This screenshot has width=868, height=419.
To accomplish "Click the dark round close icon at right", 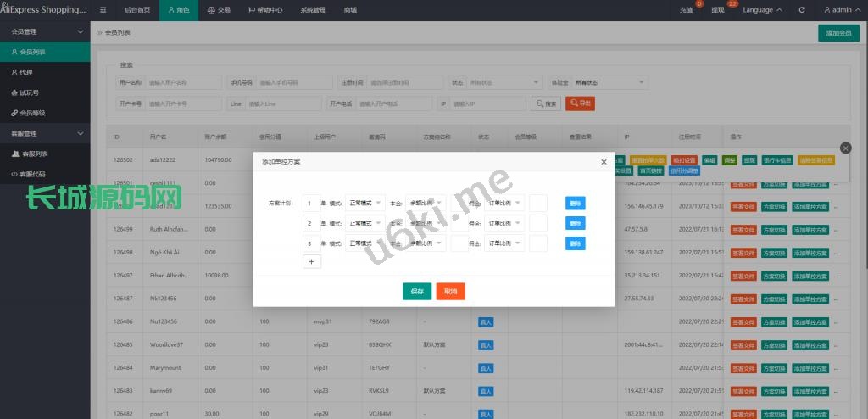I will [x=845, y=148].
